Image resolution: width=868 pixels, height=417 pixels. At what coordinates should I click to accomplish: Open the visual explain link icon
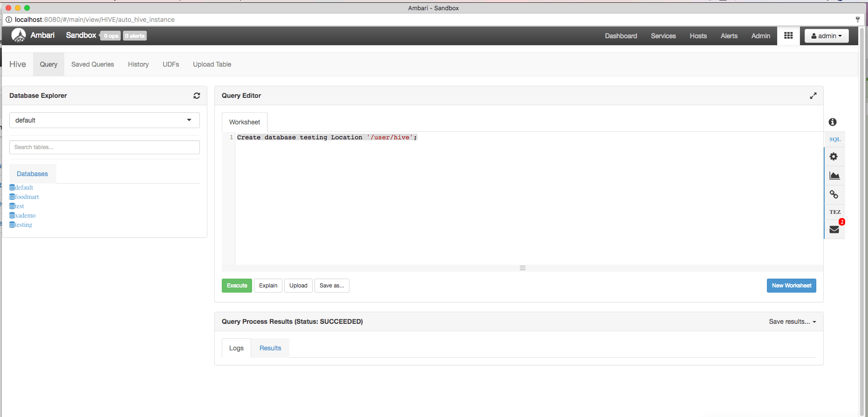pos(834,194)
